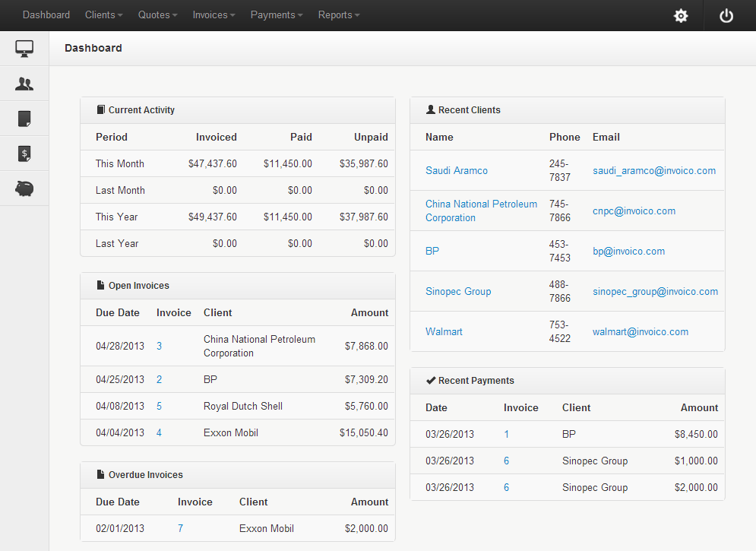Email cnpc@invoico.com
This screenshot has height=551, width=756.
point(634,211)
